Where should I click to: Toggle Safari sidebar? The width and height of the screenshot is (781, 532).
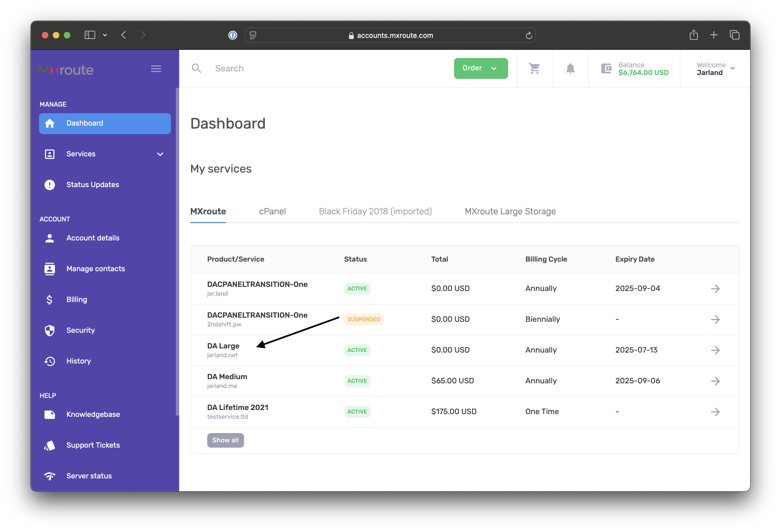90,35
